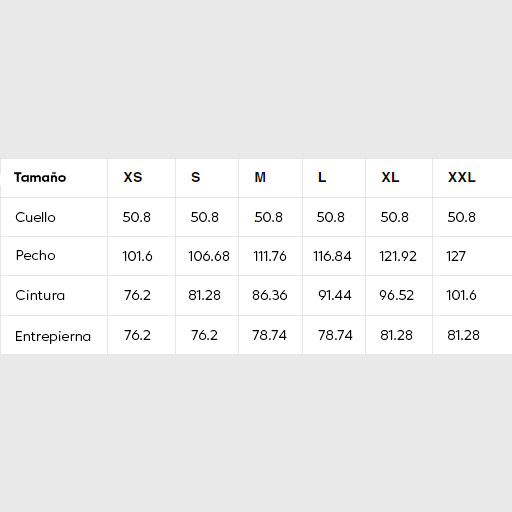The height and width of the screenshot is (512, 512).
Task: Select the L size column header
Action: pyautogui.click(x=322, y=177)
